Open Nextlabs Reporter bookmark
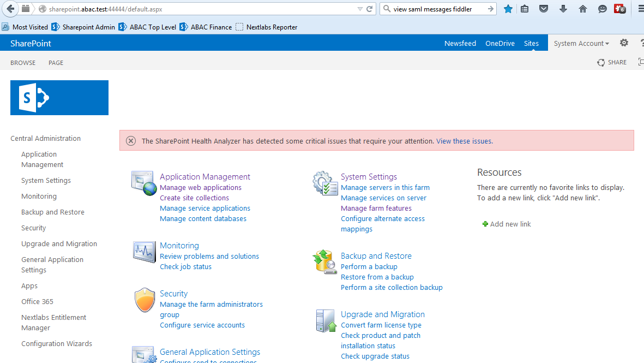 click(x=267, y=27)
